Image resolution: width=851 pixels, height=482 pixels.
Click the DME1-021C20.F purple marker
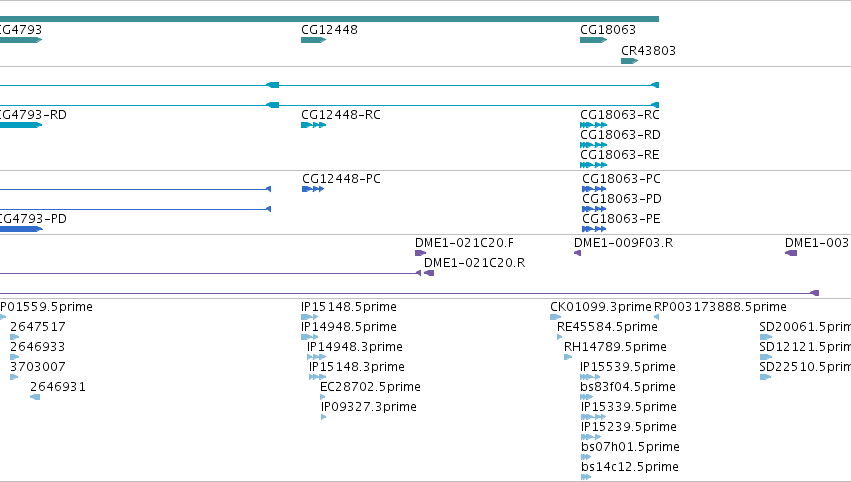420,253
